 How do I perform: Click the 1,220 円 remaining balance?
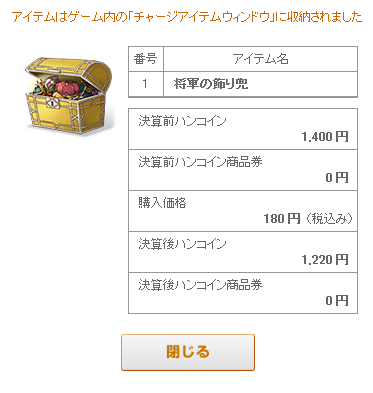click(325, 260)
